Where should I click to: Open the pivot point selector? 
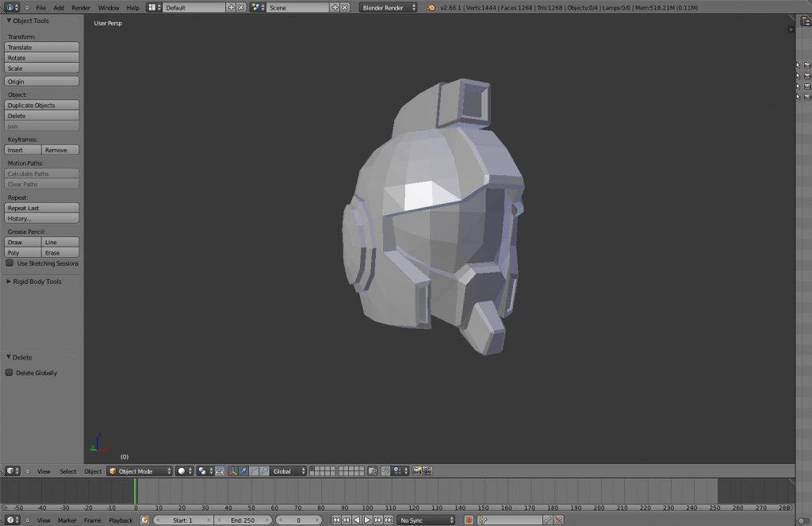205,471
